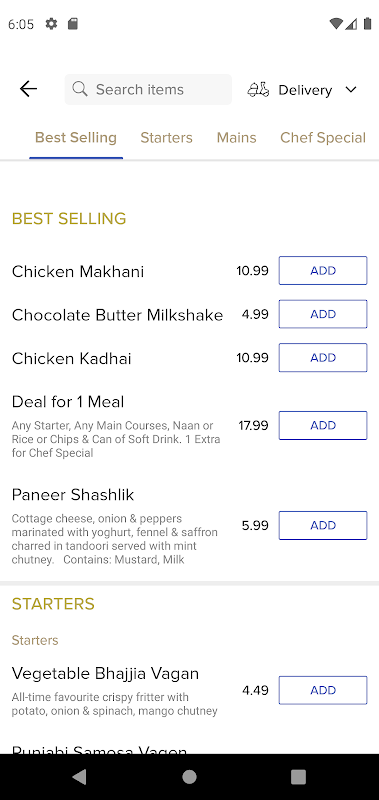
Task: Tap Android home circle button
Action: click(189, 777)
